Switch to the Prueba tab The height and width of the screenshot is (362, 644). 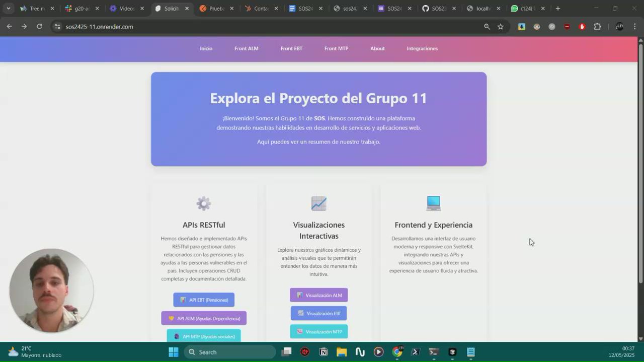click(x=216, y=9)
